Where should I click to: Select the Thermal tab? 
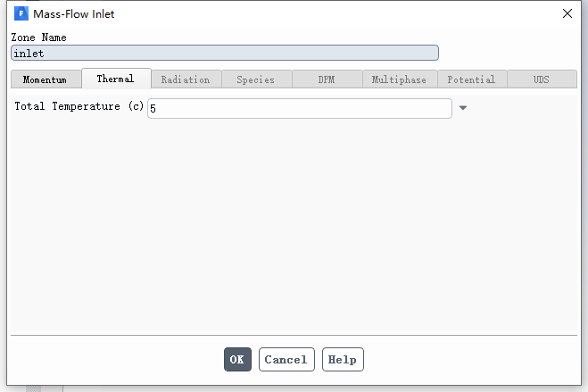(x=115, y=79)
